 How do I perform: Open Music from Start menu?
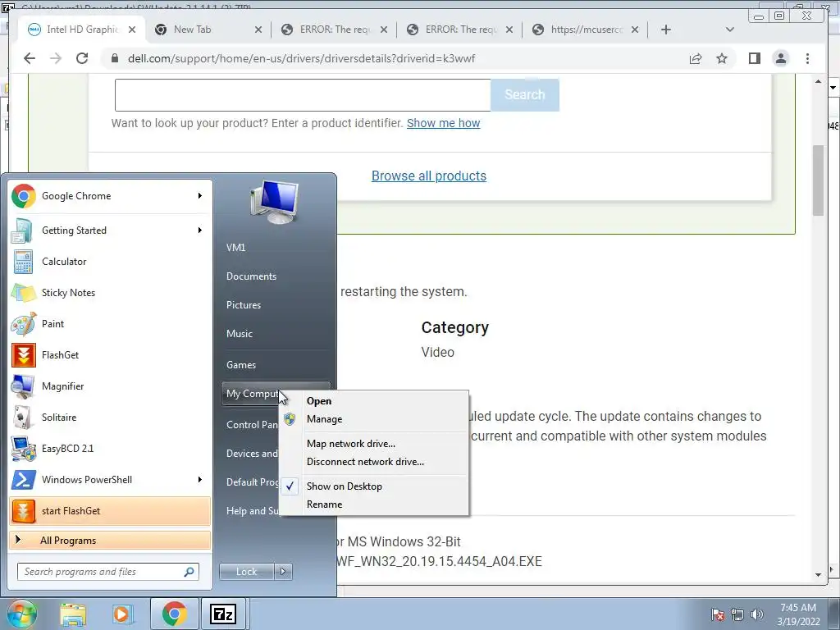coord(276,334)
